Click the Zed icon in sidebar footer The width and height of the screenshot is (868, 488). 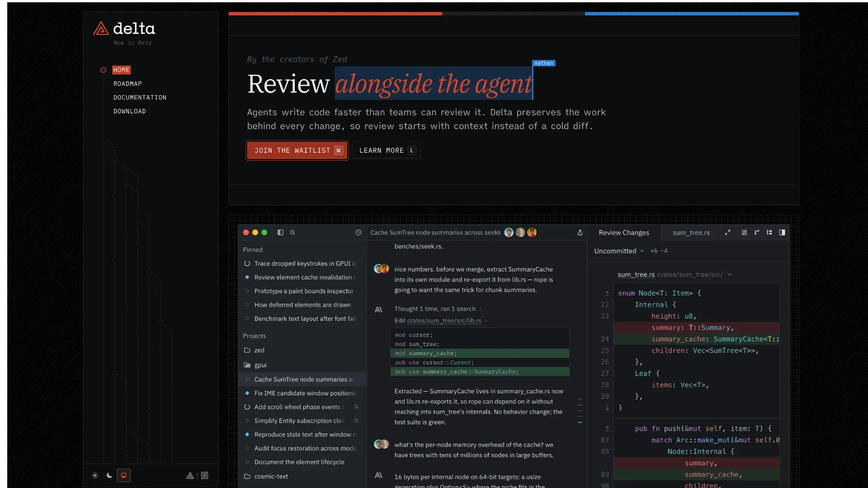pyautogui.click(x=205, y=475)
